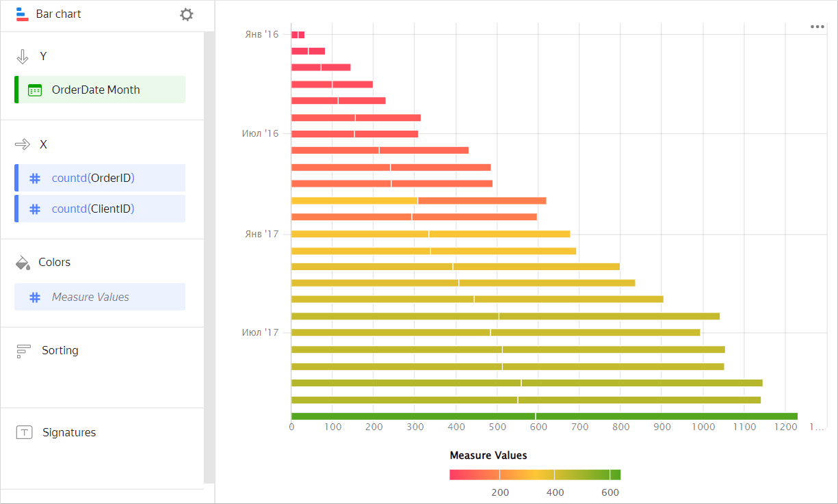Image resolution: width=838 pixels, height=504 pixels.
Task: Click the Measure Values gradient legend bar
Action: click(x=534, y=475)
